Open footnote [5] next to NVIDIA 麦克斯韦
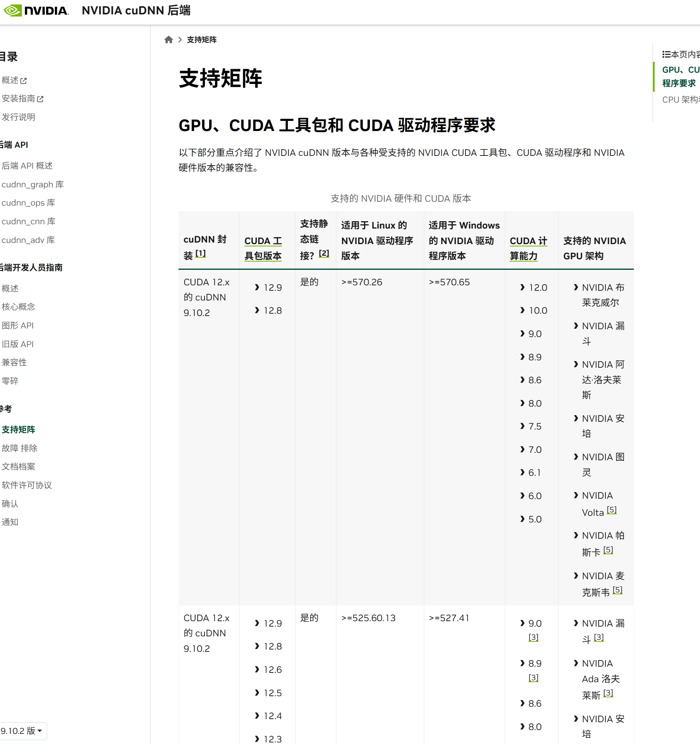 pos(618,590)
